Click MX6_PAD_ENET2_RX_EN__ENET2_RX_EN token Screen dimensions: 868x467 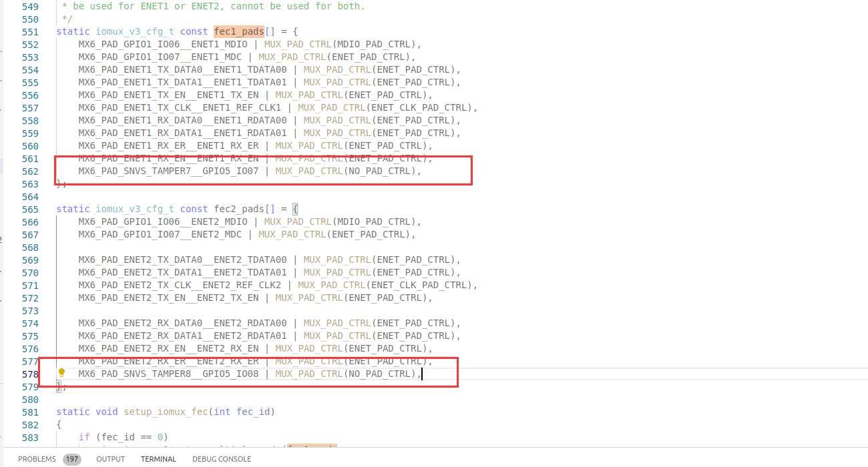[168, 349]
